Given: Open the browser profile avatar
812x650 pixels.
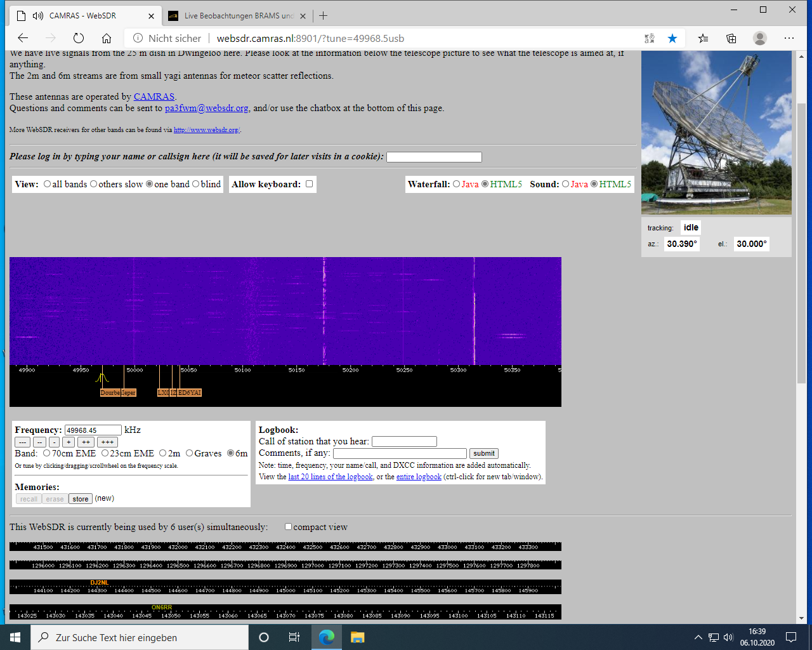Looking at the screenshot, I should pos(760,38).
